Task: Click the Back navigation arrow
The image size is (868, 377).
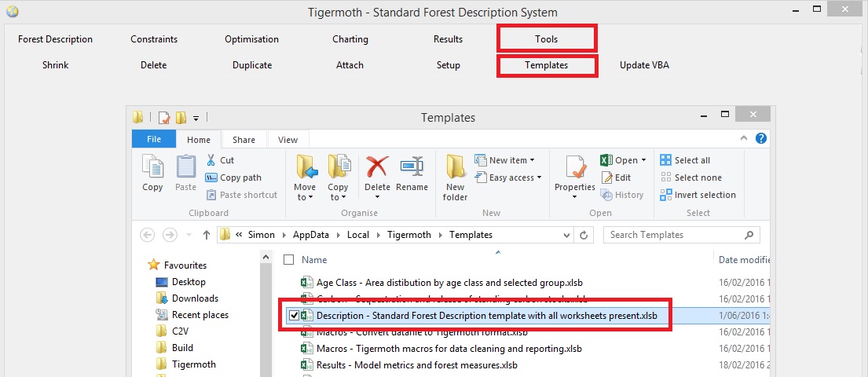Action: tap(147, 235)
